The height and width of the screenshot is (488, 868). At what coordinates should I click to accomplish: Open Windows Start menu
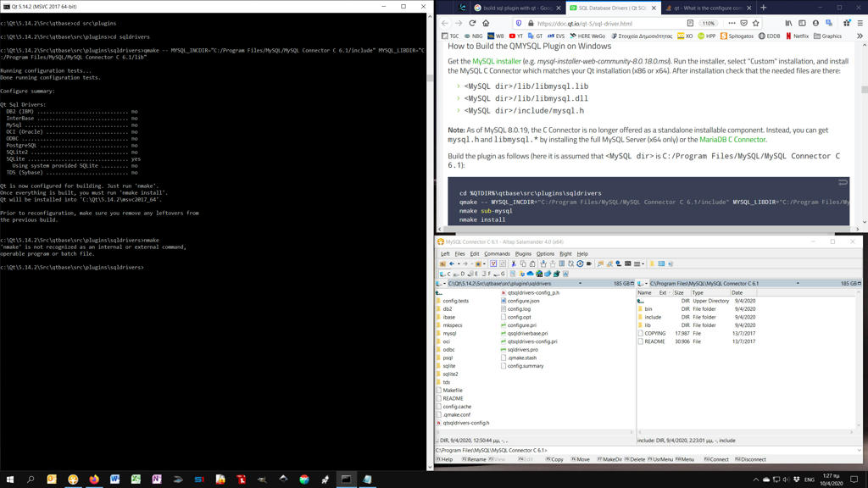click(x=10, y=480)
